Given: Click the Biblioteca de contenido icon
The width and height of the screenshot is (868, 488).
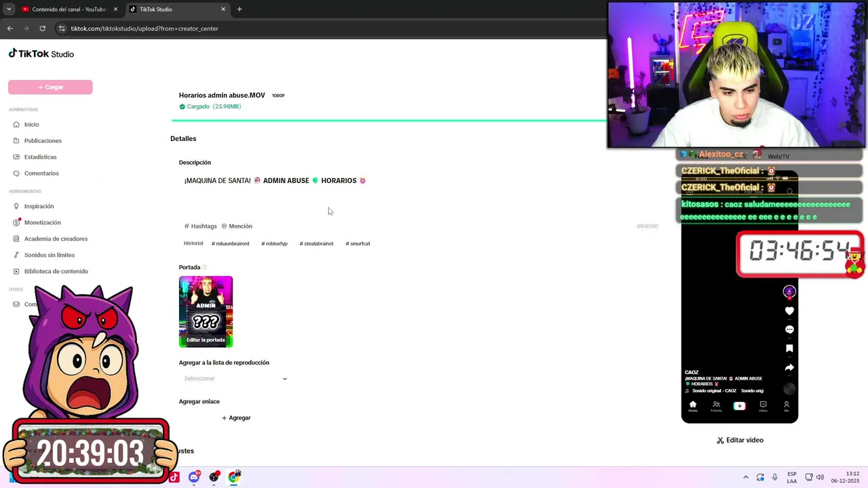Looking at the screenshot, I should point(17,271).
